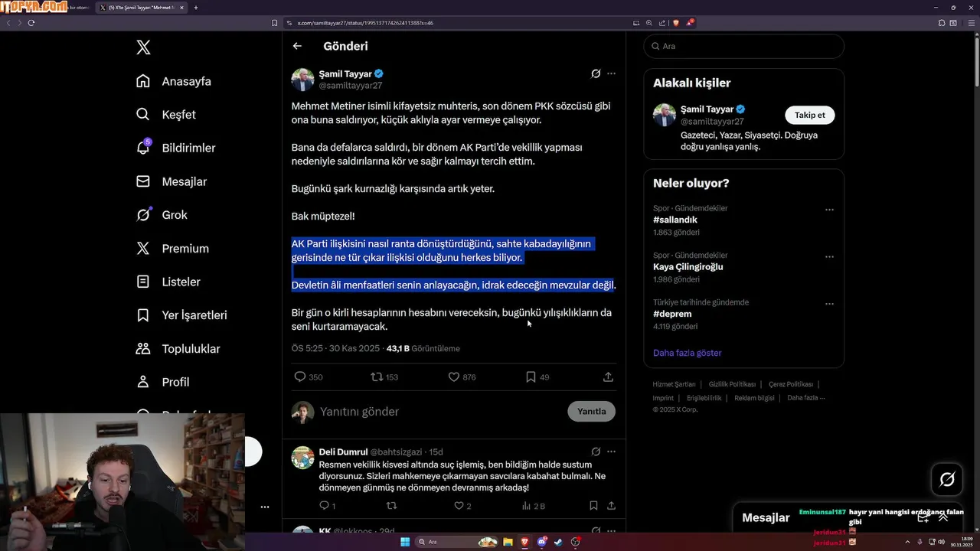Open Listeler lists page
980x551 pixels.
click(168, 282)
